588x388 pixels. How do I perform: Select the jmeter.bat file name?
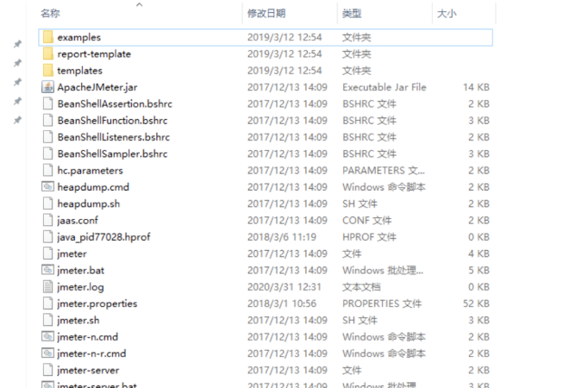[81, 270]
